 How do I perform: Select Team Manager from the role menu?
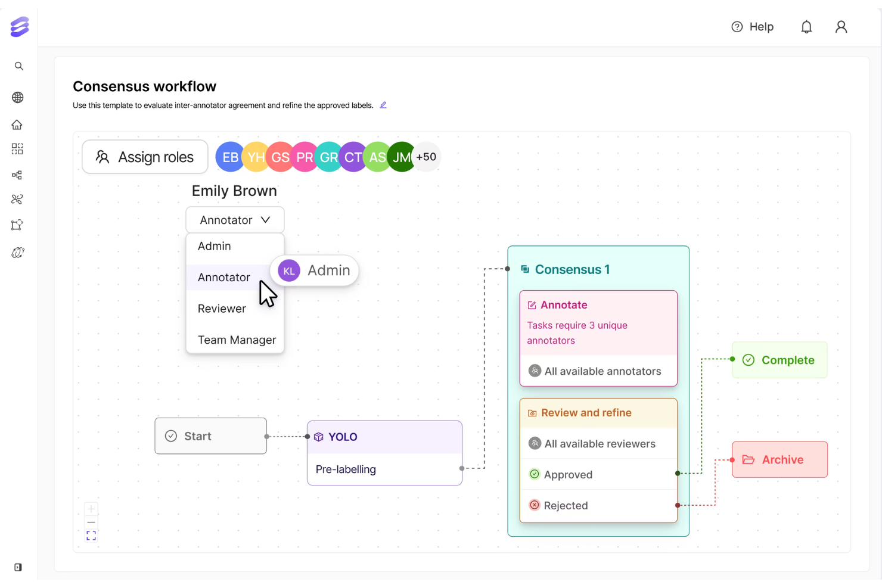coord(236,340)
